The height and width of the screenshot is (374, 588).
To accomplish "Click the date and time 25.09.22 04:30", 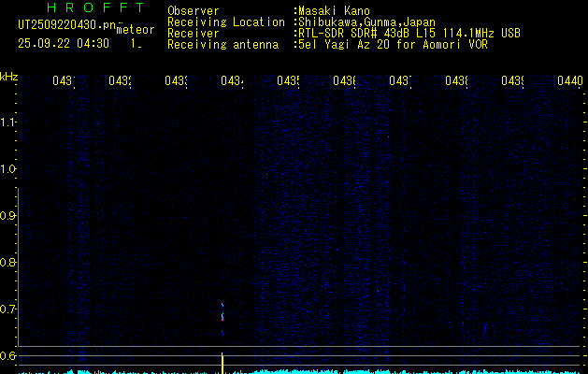I will coord(64,44).
